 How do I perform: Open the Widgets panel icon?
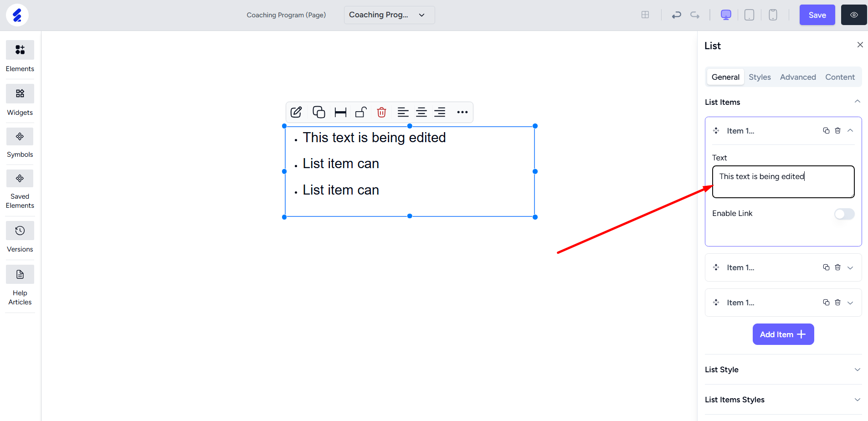click(20, 93)
